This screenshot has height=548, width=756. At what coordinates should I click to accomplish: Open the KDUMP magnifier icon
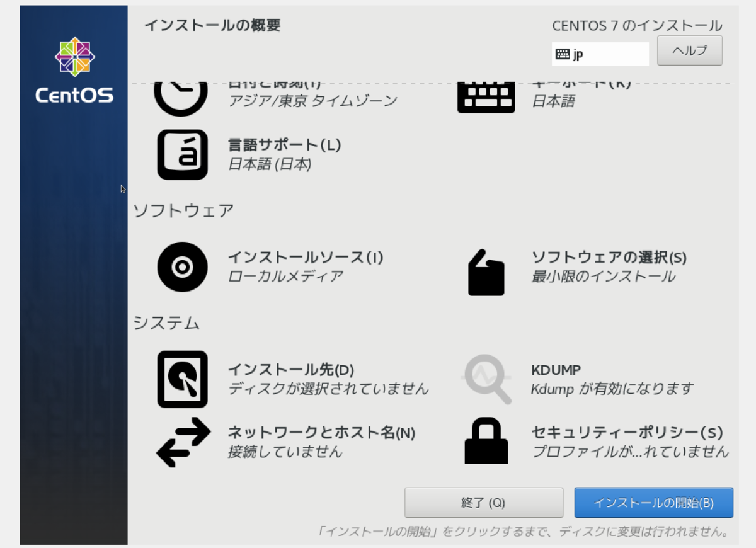click(485, 379)
